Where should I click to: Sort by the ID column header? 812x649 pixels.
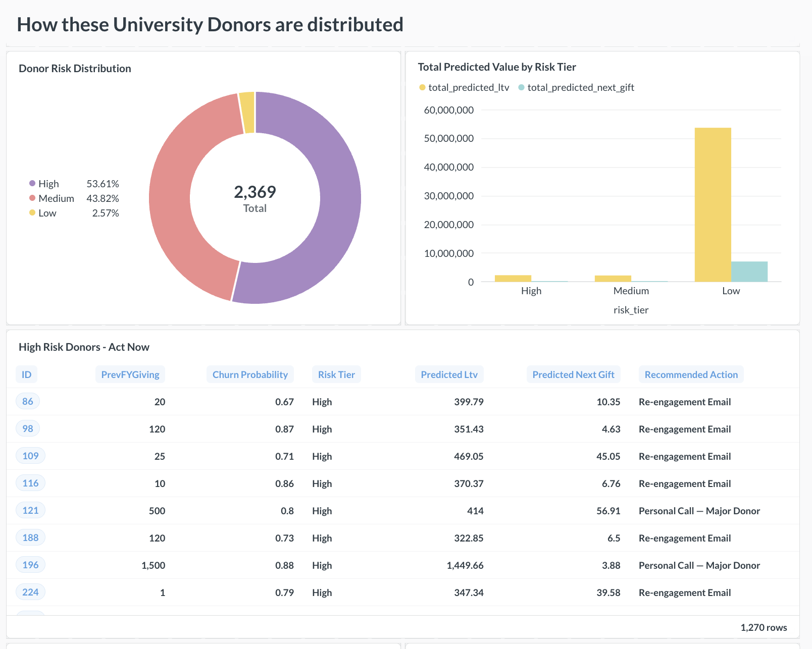[x=27, y=374]
